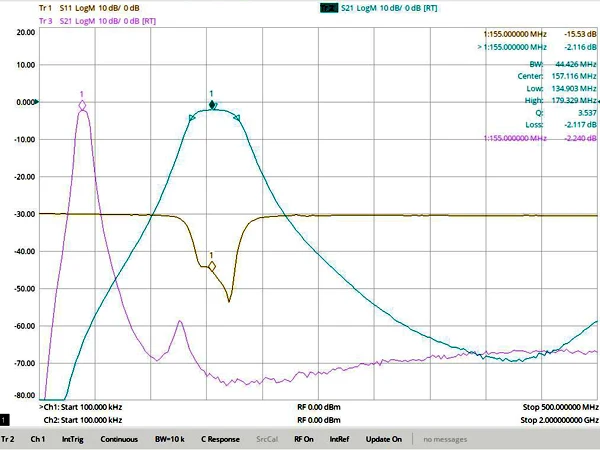
Task: Click the Ch1 RF 0.00 dBm power label
Action: coord(319,407)
